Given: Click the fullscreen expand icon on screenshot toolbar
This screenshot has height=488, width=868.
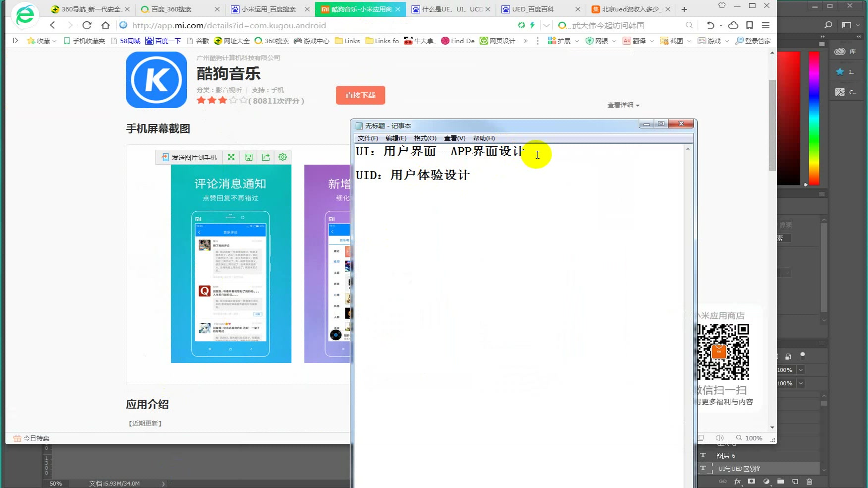Looking at the screenshot, I should tap(231, 157).
